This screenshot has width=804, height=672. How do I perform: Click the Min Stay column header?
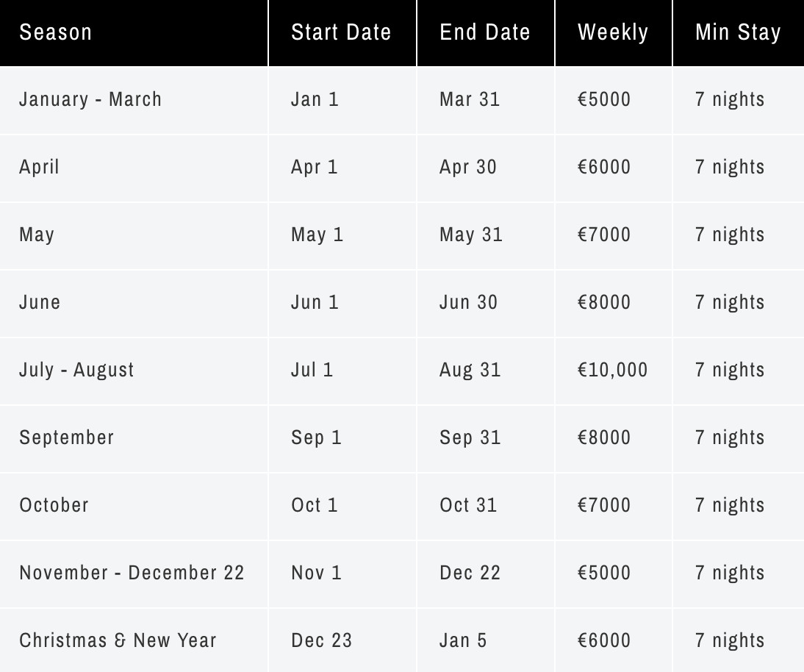click(738, 32)
